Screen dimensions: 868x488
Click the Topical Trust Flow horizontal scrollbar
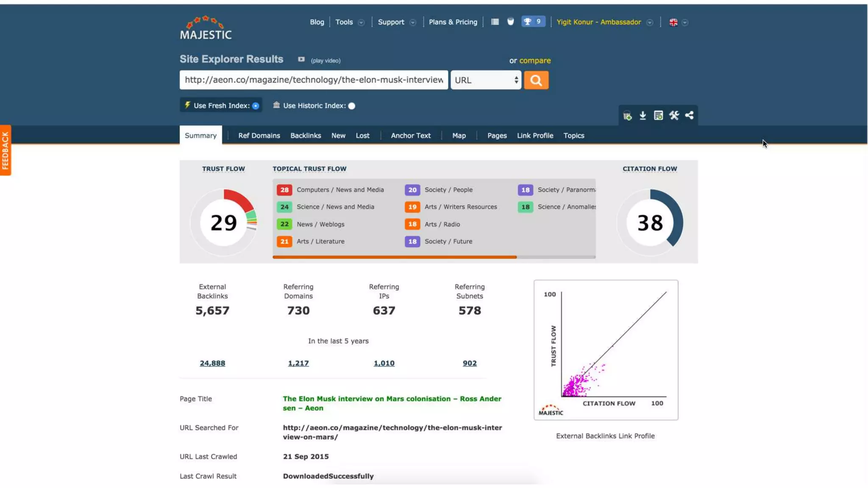(394, 257)
